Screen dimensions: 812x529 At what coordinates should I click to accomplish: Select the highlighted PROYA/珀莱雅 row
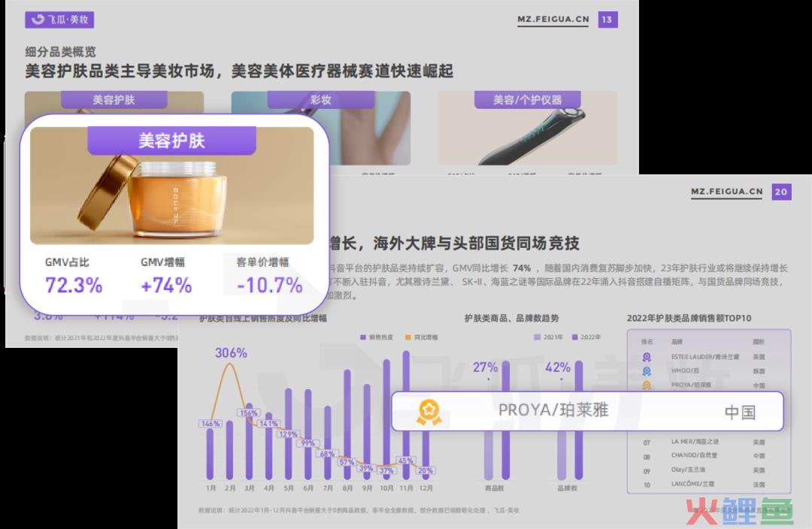pos(587,412)
